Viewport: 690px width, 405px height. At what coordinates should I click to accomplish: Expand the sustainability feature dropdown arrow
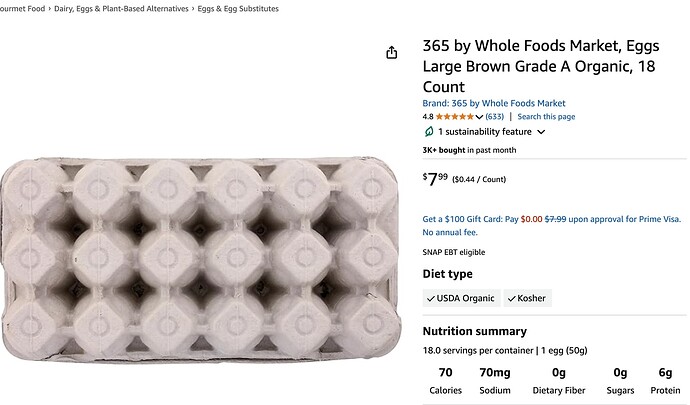pos(541,132)
